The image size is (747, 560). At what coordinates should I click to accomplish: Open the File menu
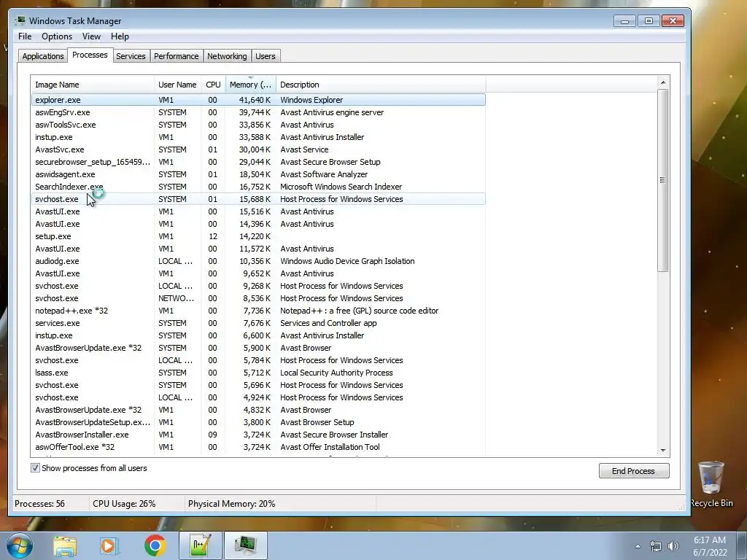25,36
